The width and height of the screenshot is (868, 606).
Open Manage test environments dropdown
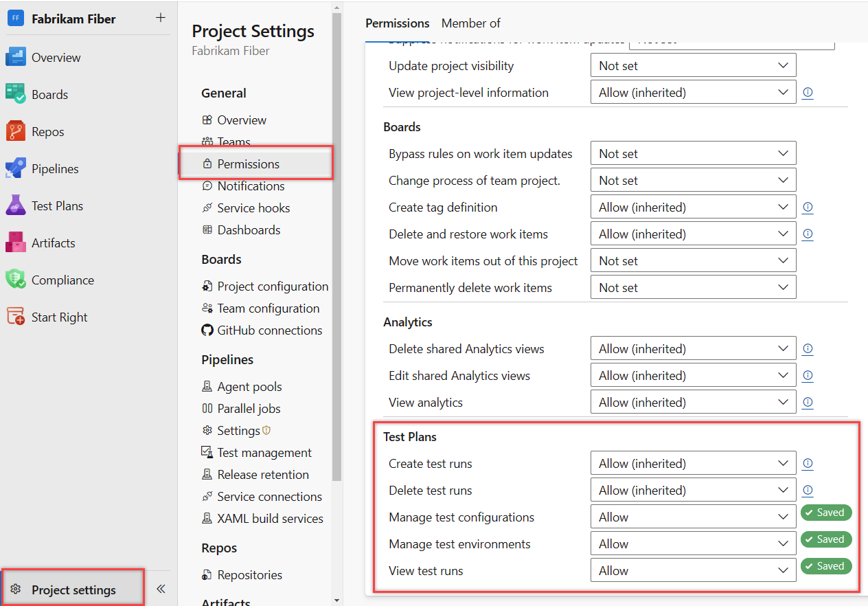click(x=694, y=544)
